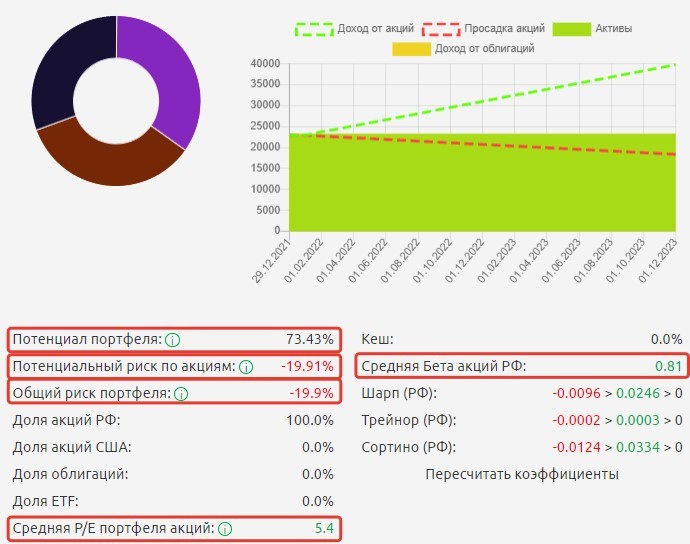690x544 pixels.
Task: Click info icon next to Потенциальный риск по акциям
Action: pos(246,367)
